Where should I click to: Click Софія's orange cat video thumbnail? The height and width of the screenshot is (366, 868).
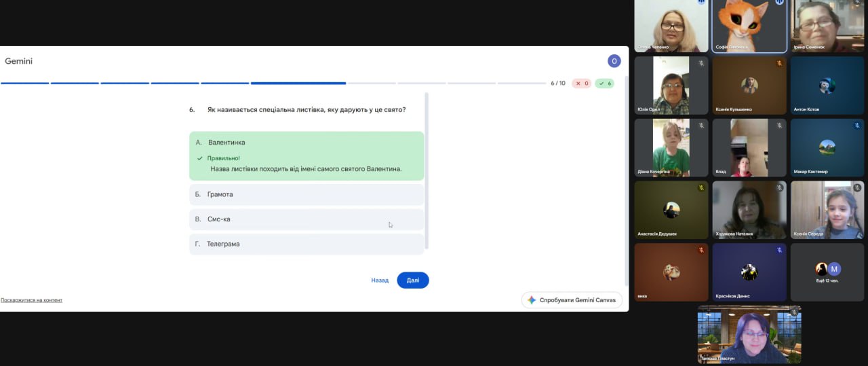coord(749,26)
